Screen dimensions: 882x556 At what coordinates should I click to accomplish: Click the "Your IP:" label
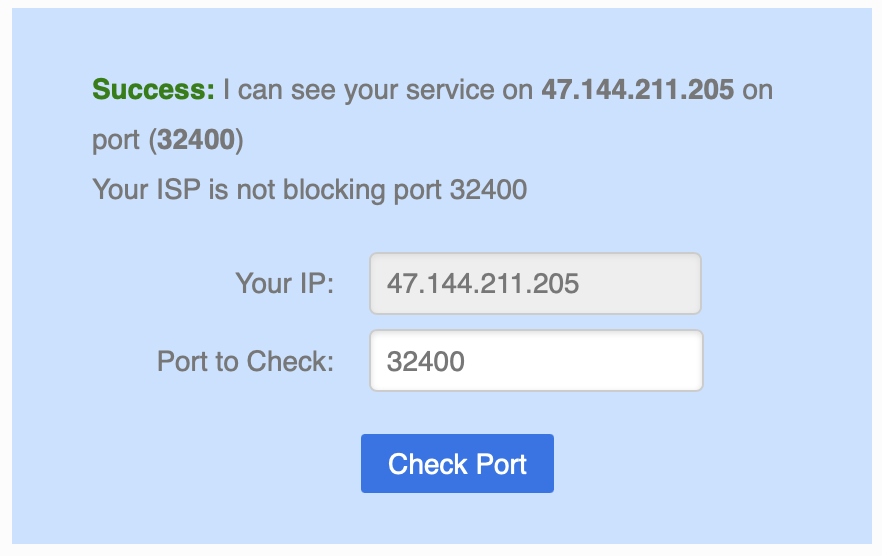pyautogui.click(x=284, y=283)
